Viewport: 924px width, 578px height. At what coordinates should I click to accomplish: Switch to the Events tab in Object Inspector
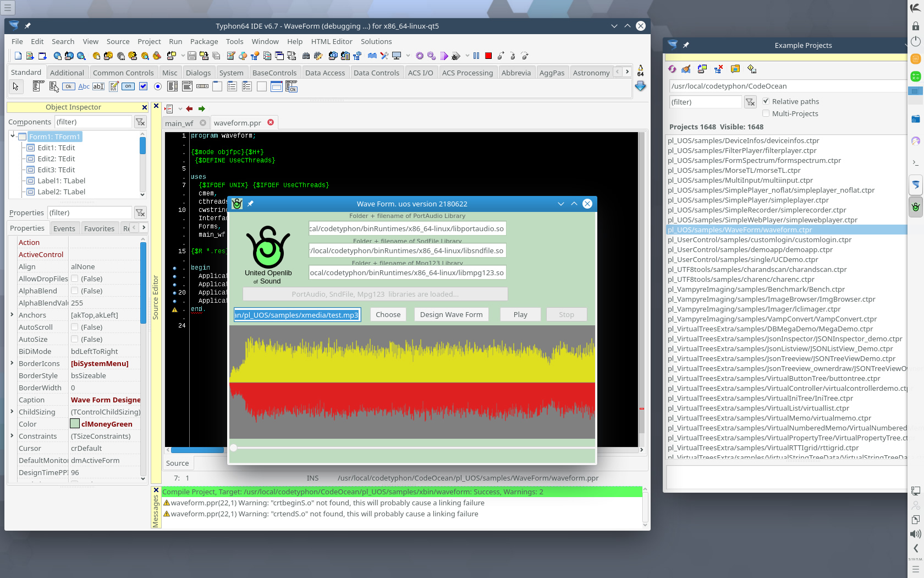click(64, 228)
